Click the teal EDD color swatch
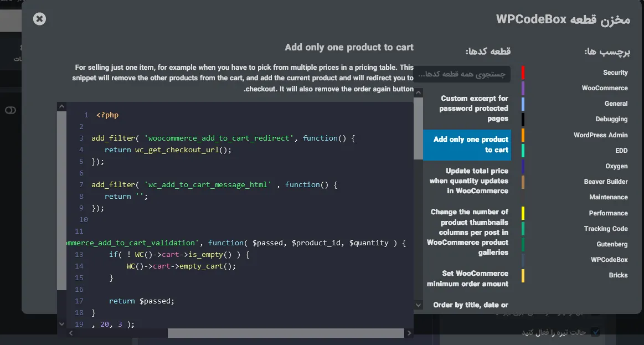This screenshot has height=345, width=644. pyautogui.click(x=523, y=151)
